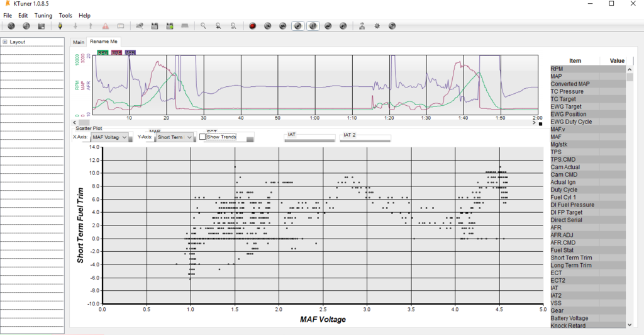Expand the Layout tree node
The width and height of the screenshot is (644, 335).
5,42
